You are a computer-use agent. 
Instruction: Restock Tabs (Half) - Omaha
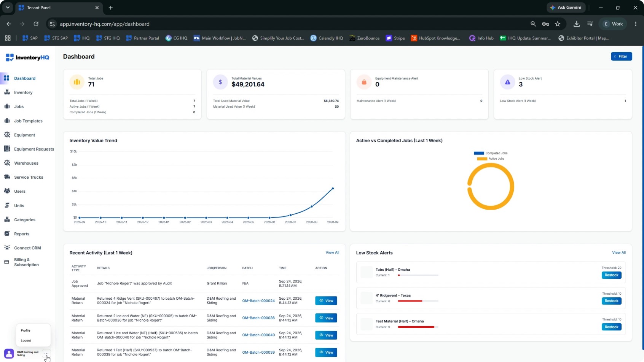click(611, 275)
